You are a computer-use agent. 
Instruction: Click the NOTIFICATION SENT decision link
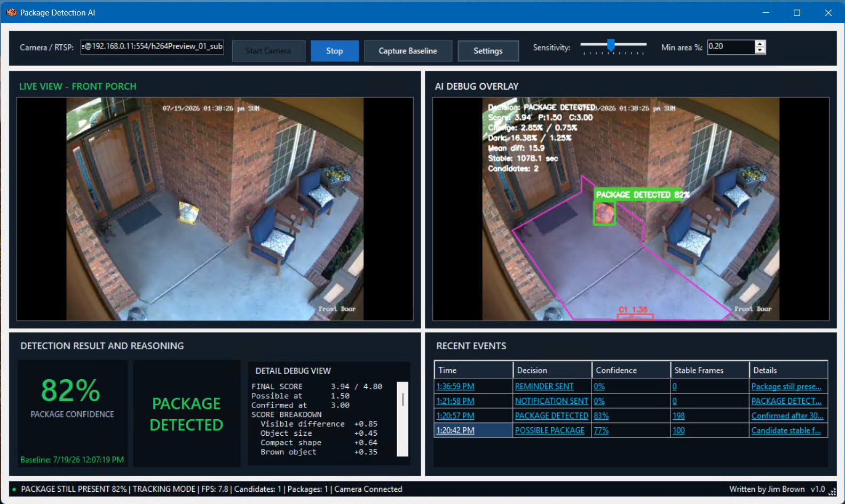coord(551,401)
